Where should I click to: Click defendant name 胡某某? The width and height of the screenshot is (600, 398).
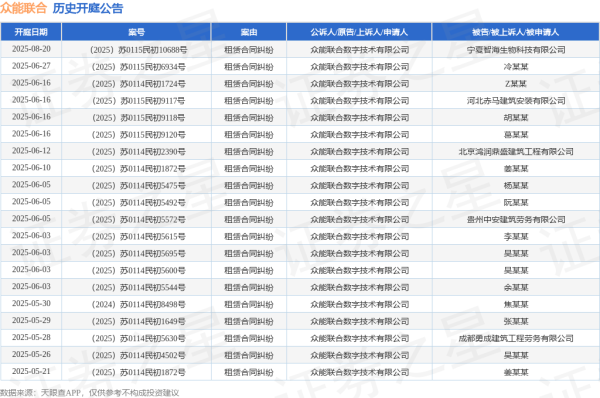tap(516, 118)
